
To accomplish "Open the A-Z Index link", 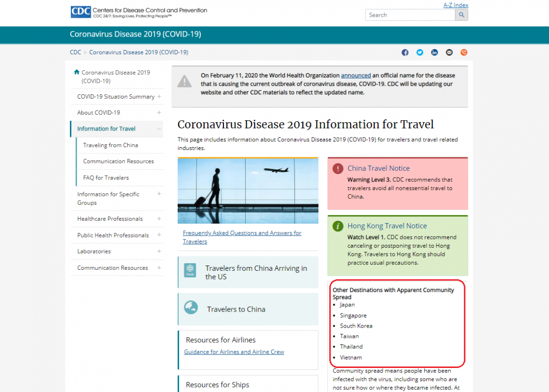I will [x=456, y=5].
